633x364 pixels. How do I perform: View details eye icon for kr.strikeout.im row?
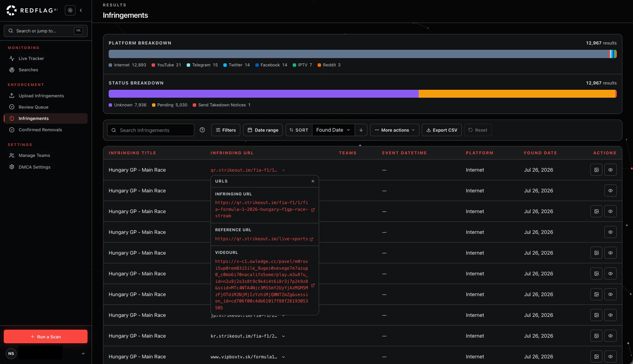610,336
